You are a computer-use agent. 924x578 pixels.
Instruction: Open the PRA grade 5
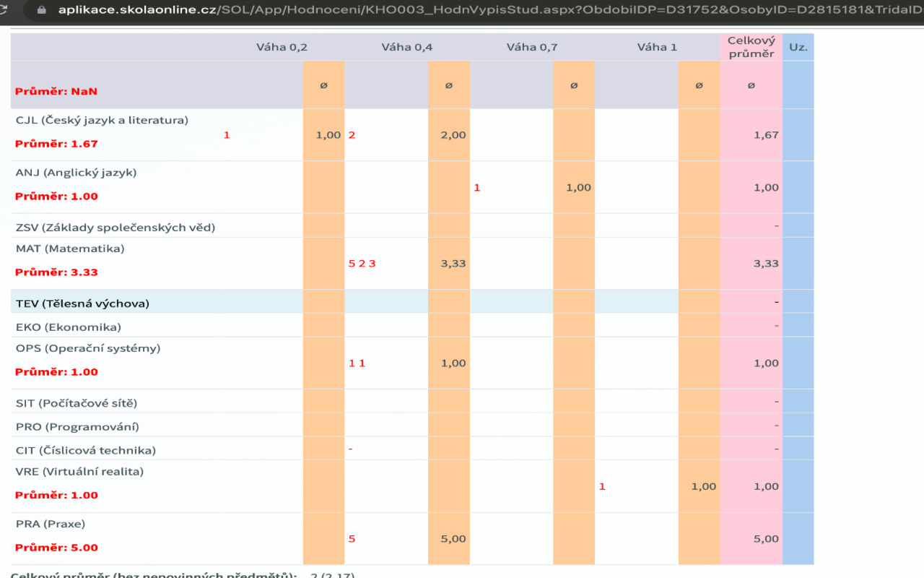tap(352, 539)
